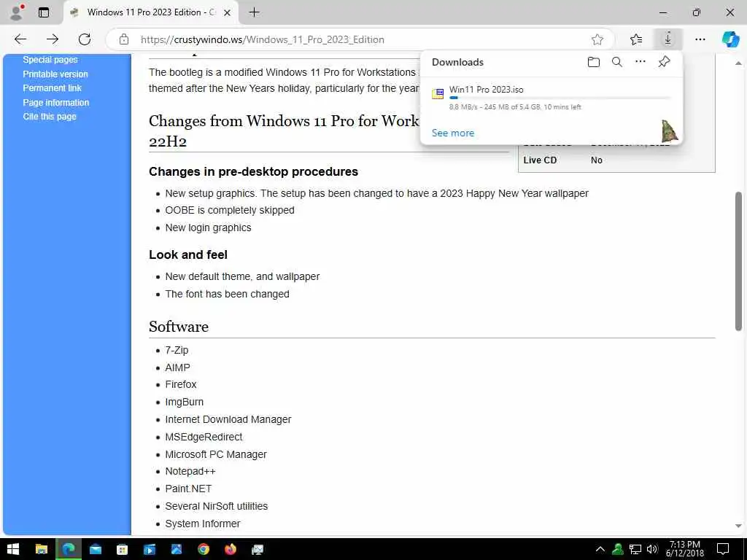Open Firefox from taskbar
The image size is (747, 560).
pyautogui.click(x=230, y=550)
